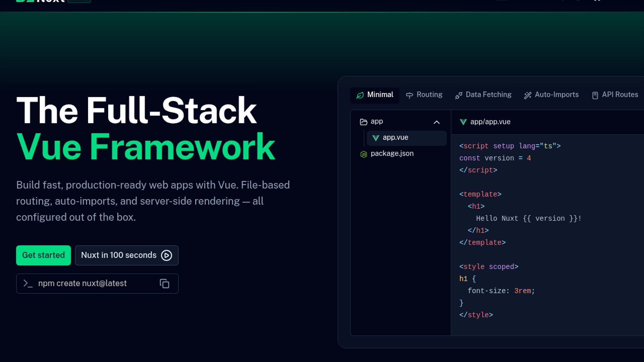This screenshot has height=362, width=644.
Task: Copy the npm create nuxt command
Action: tap(164, 284)
